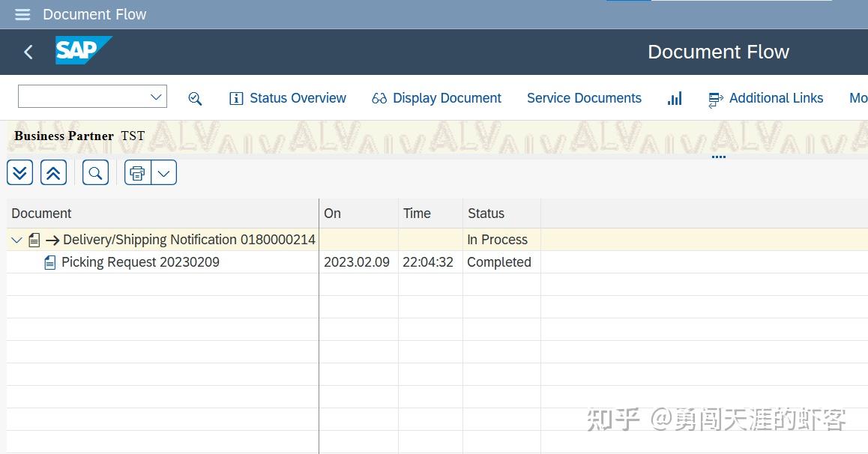
Task: Select the find/search magnifier icon in the toolbar
Action: (x=195, y=98)
